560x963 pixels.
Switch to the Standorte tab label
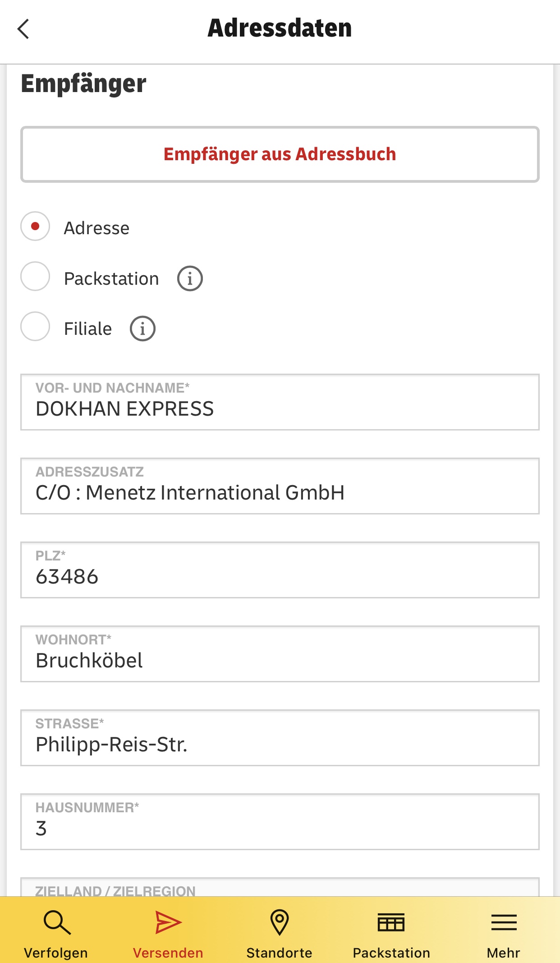coord(279,953)
